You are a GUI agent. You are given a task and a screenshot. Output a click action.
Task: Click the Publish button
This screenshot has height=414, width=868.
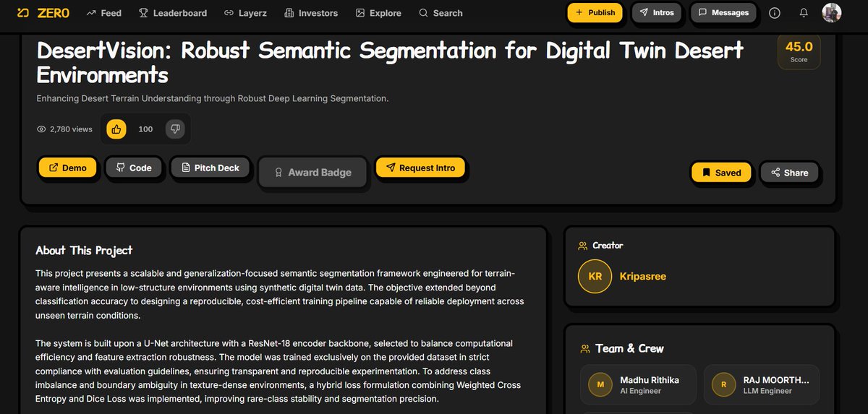[595, 12]
